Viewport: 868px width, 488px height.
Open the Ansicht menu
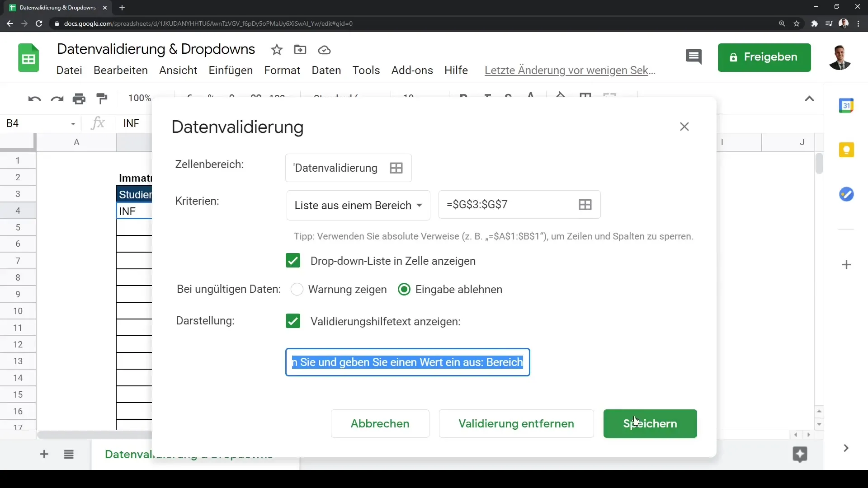[x=178, y=70]
